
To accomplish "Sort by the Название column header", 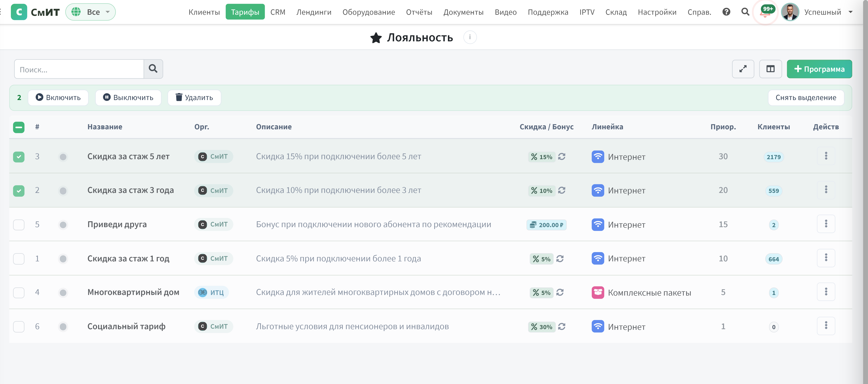I will point(105,127).
